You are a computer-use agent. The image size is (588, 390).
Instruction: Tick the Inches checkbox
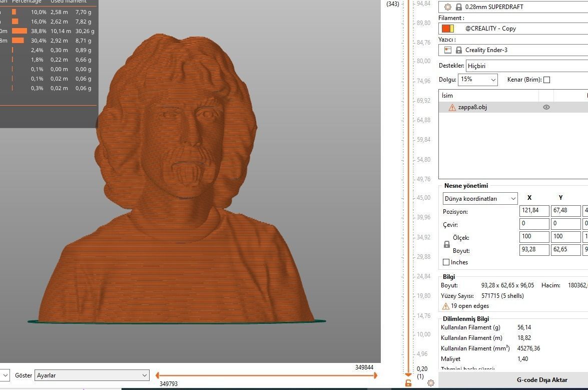[446, 262]
